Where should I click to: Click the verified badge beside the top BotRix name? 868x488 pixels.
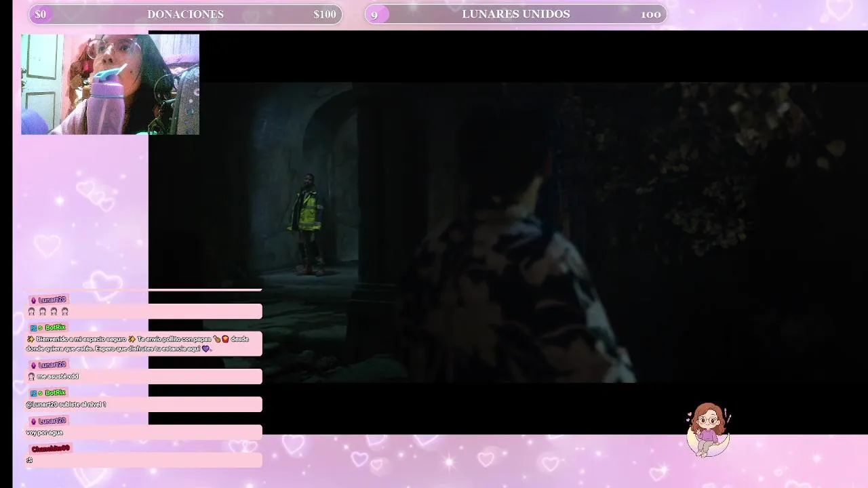coord(41,328)
